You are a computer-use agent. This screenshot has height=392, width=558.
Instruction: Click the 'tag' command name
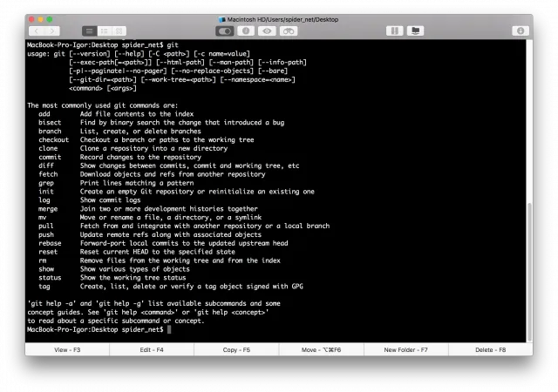44,287
